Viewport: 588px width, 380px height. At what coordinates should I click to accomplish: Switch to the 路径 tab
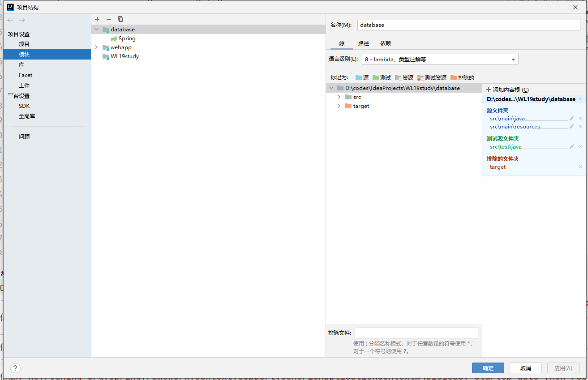(x=364, y=43)
